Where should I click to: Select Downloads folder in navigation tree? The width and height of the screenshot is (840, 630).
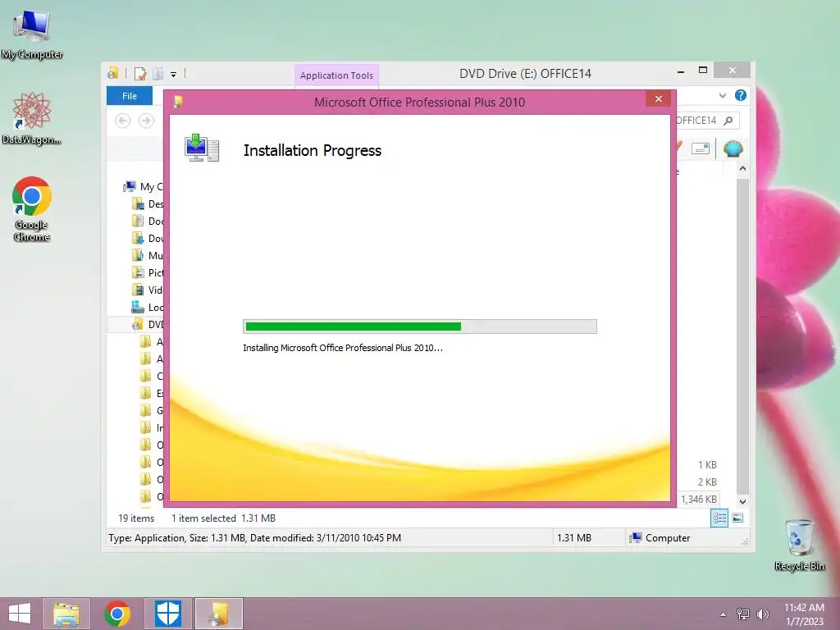[x=148, y=239]
